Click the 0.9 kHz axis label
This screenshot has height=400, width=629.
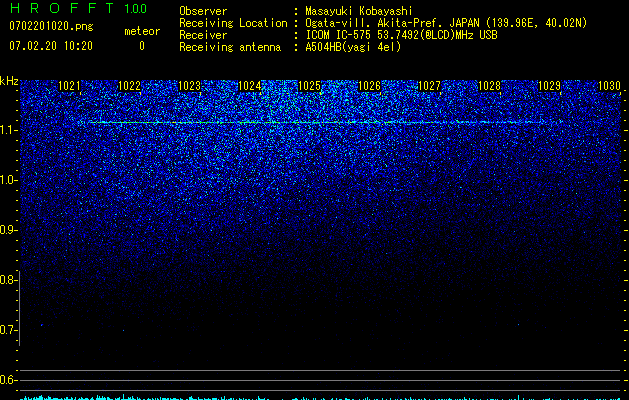tap(8, 230)
